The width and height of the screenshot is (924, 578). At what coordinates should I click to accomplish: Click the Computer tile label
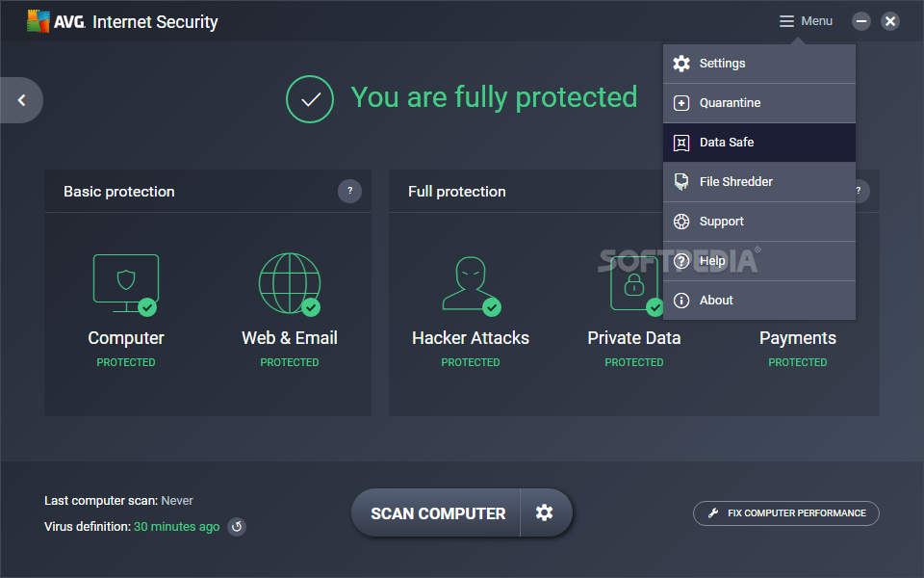pos(126,338)
